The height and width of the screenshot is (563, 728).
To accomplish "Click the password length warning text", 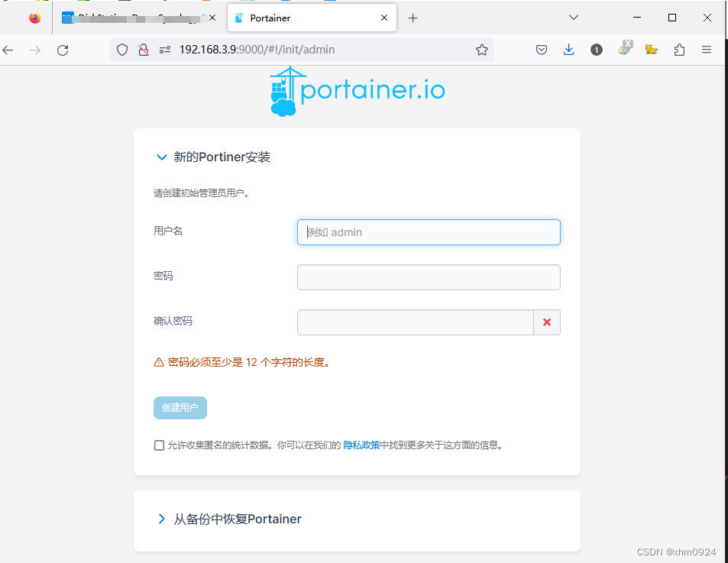I will pyautogui.click(x=248, y=363).
